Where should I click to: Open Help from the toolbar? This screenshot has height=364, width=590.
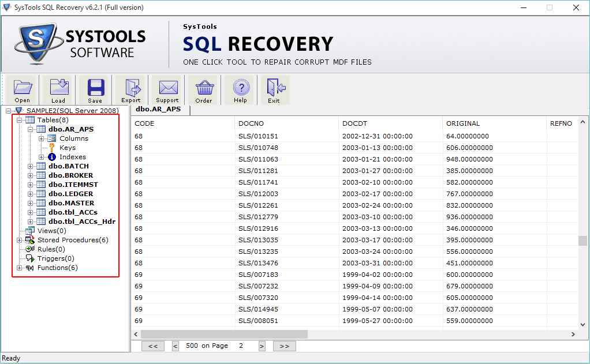pos(240,90)
